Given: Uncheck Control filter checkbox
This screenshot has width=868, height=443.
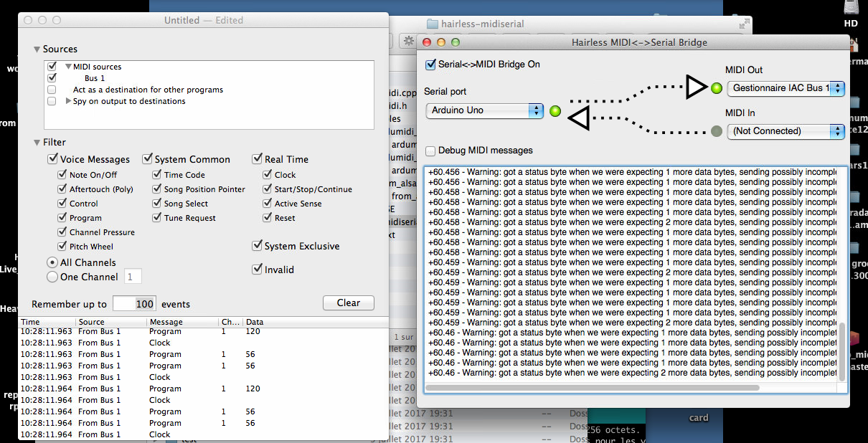Looking at the screenshot, I should [62, 203].
